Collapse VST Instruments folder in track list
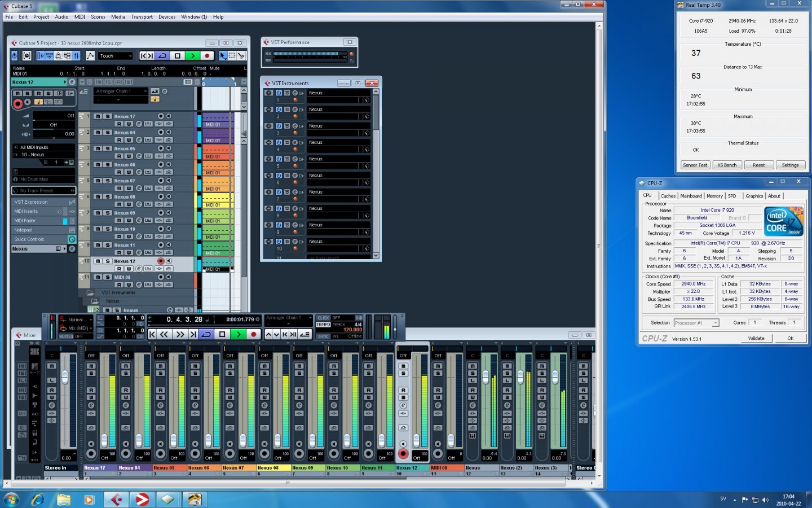Screen dimensions: 812x508 tap(90, 293)
